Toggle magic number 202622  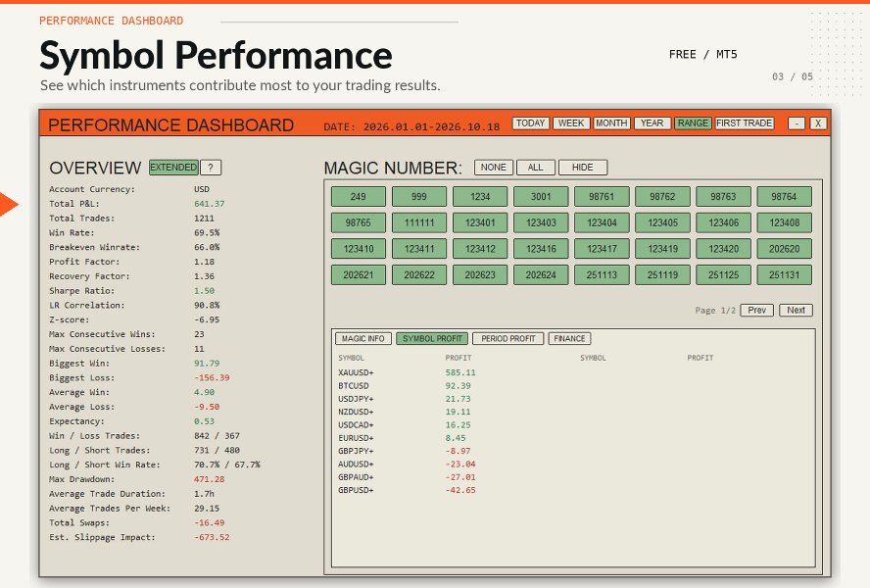click(x=419, y=274)
